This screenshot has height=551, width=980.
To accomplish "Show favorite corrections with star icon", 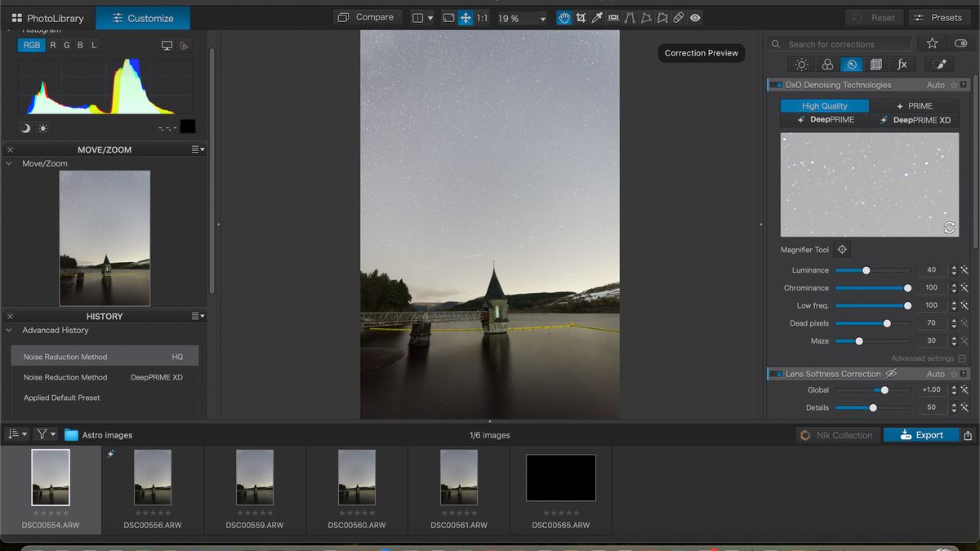I will click(932, 43).
